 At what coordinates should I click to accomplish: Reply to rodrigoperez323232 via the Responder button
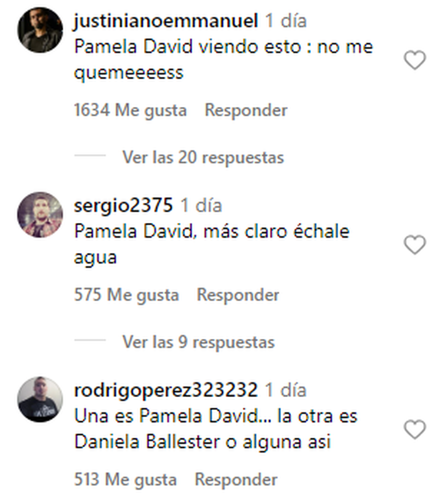(236, 479)
